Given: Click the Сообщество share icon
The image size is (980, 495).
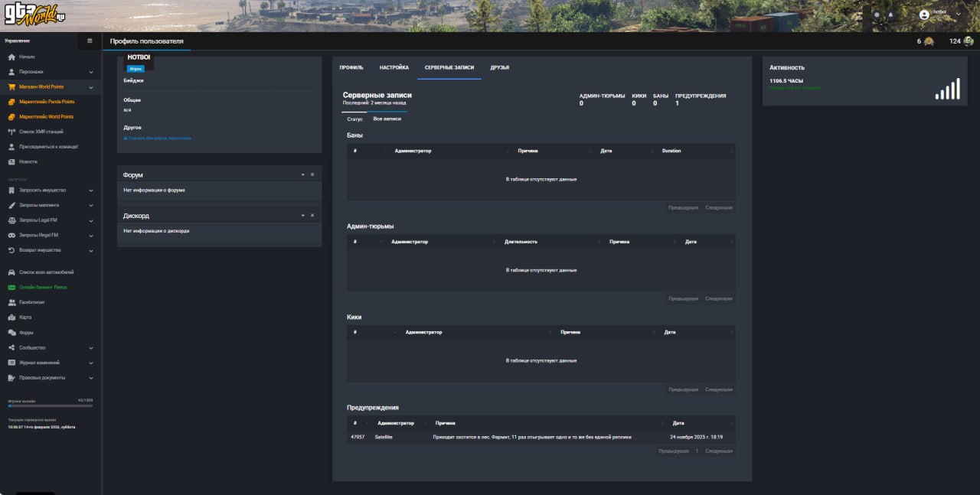Looking at the screenshot, I should (11, 347).
